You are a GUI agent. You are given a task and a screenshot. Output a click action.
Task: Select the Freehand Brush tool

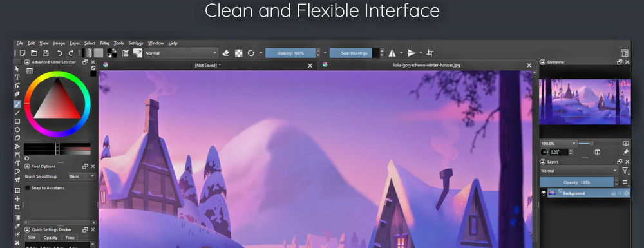coord(17,104)
